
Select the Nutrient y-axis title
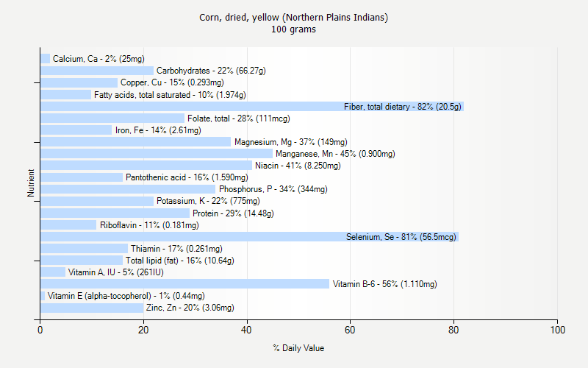[x=31, y=183]
